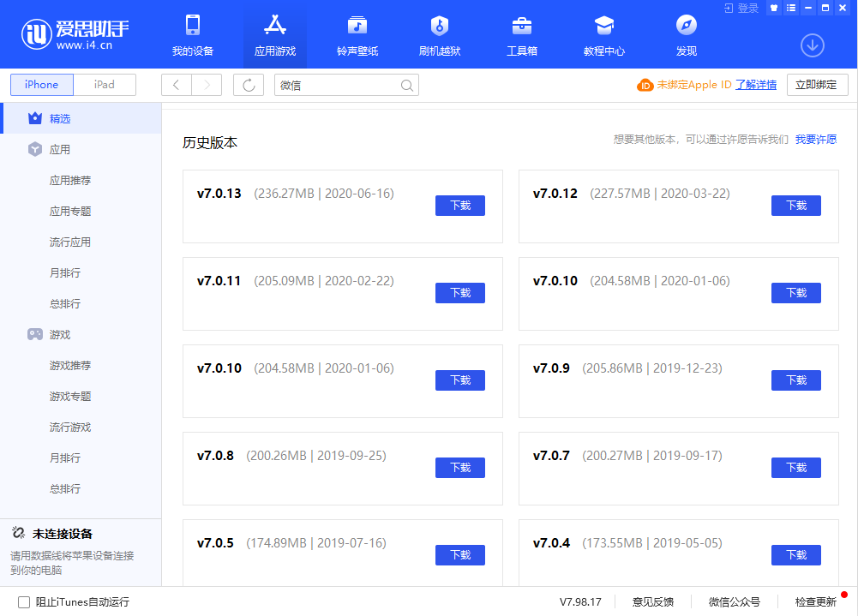
Task: Open 意见反馈 feedback in status bar
Action: 653,602
